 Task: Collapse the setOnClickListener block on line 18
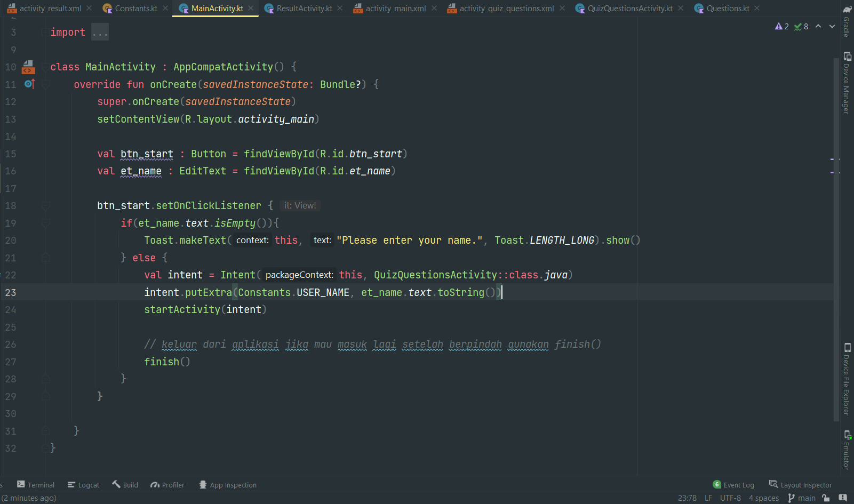tap(45, 205)
